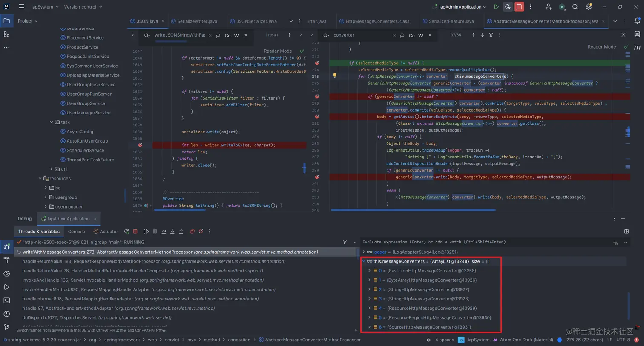Switch to the Console tab

[x=76, y=232]
